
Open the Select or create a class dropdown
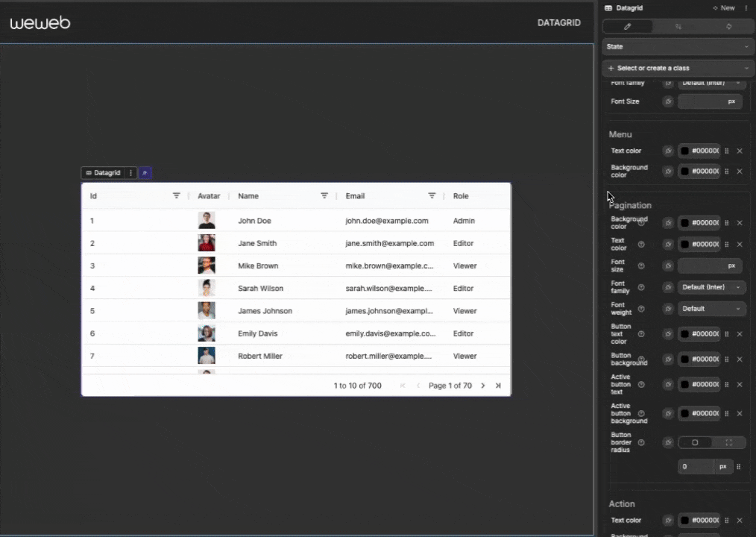(x=677, y=67)
